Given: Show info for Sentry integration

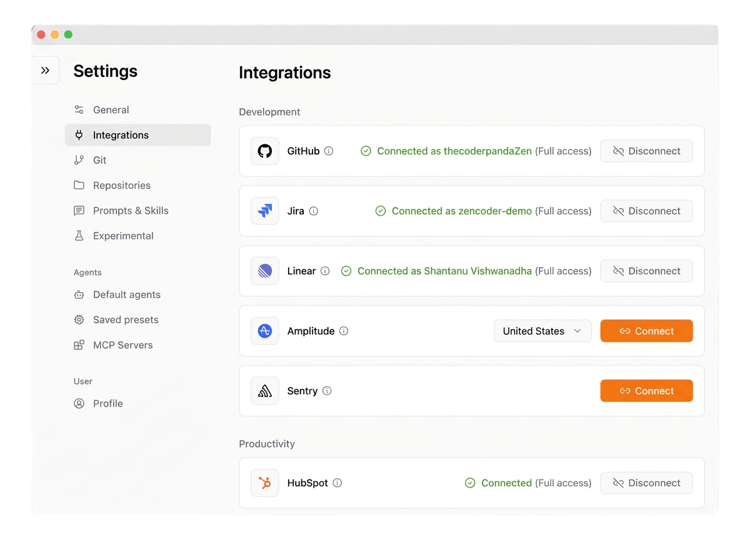Looking at the screenshot, I should click(327, 391).
